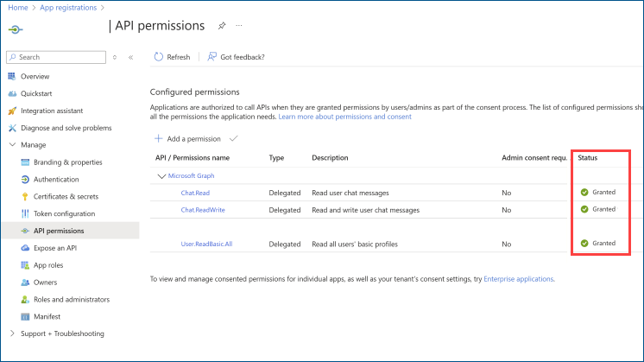
Task: Click the Certificates & secrets key icon
Action: 25,197
